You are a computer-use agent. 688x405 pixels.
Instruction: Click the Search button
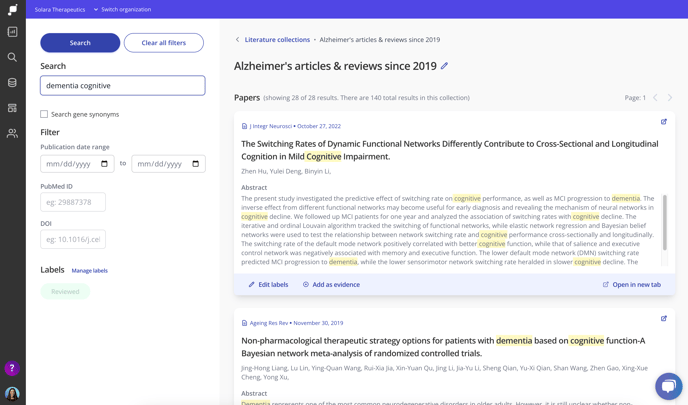click(80, 43)
